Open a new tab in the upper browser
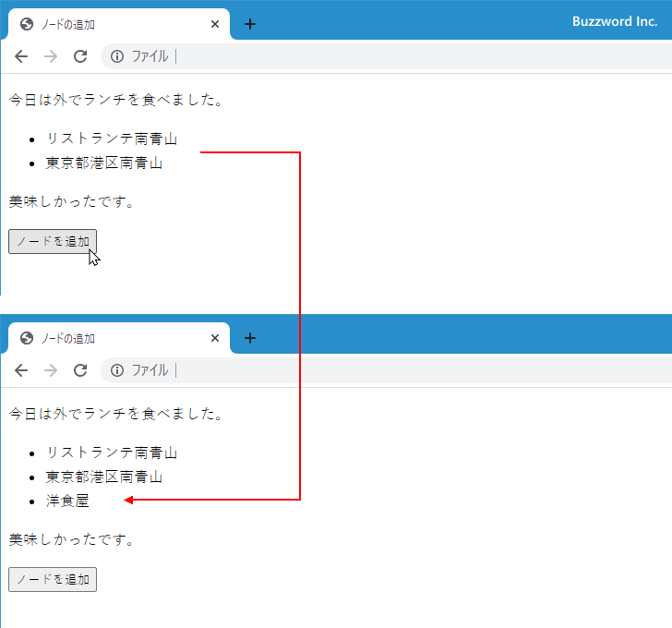672x628 pixels. (250, 24)
